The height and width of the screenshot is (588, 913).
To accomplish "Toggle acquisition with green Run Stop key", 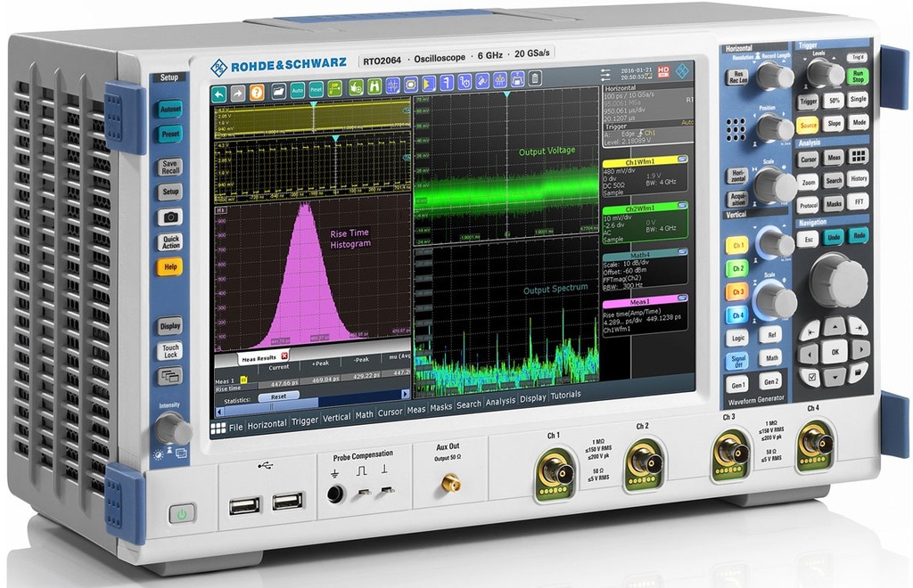I will click(x=858, y=77).
